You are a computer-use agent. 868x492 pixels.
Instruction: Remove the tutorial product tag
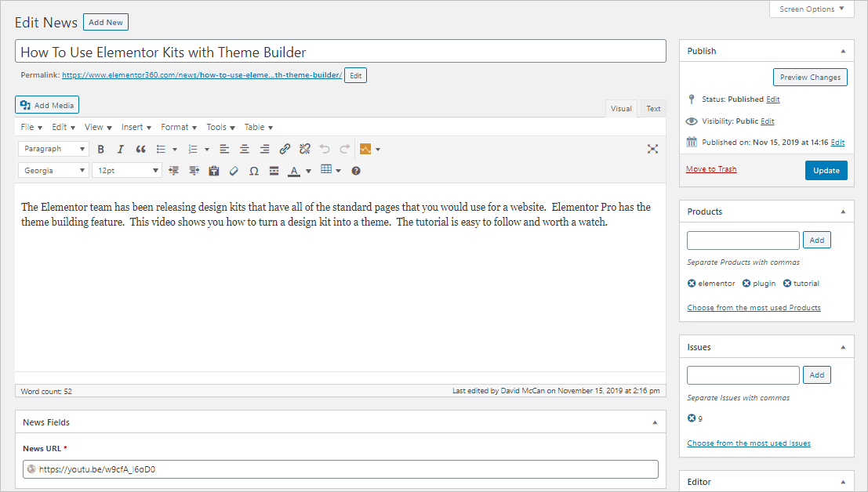coord(787,284)
